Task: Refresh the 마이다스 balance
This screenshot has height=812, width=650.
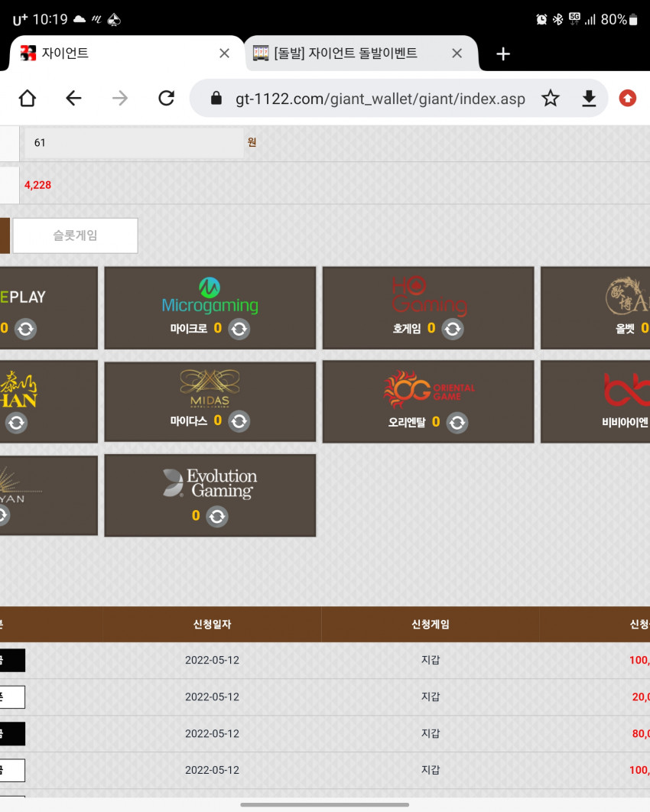Action: click(x=239, y=421)
